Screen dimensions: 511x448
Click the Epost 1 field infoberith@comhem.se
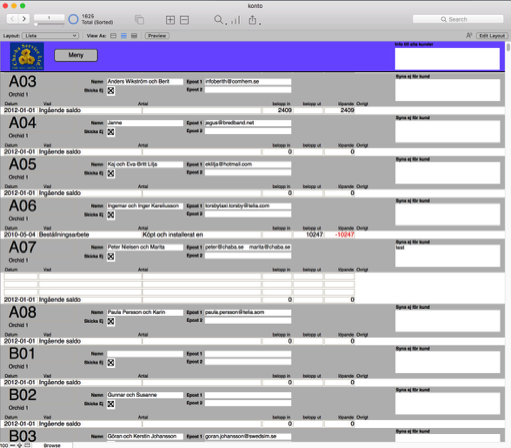248,82
